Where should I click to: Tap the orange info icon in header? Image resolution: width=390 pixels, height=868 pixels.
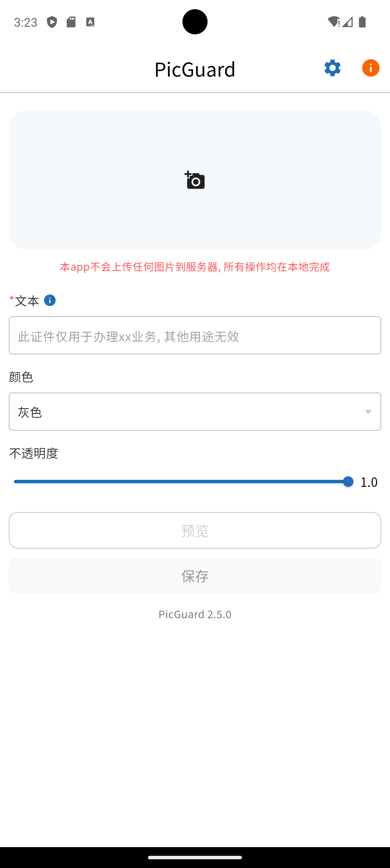[371, 68]
